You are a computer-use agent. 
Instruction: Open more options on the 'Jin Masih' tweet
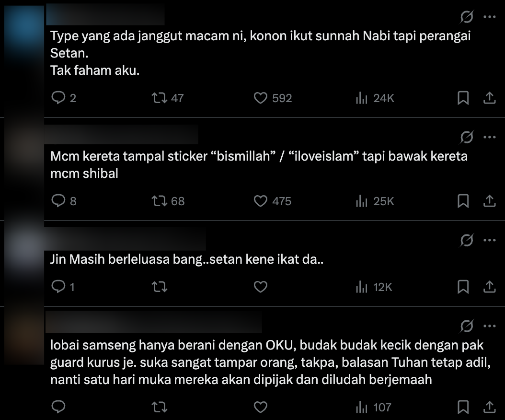tap(489, 239)
